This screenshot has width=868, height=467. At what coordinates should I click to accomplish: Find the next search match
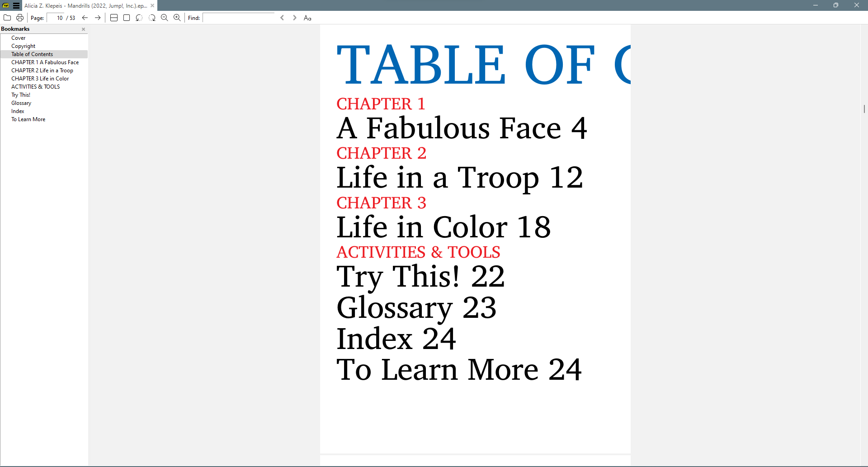pyautogui.click(x=294, y=18)
